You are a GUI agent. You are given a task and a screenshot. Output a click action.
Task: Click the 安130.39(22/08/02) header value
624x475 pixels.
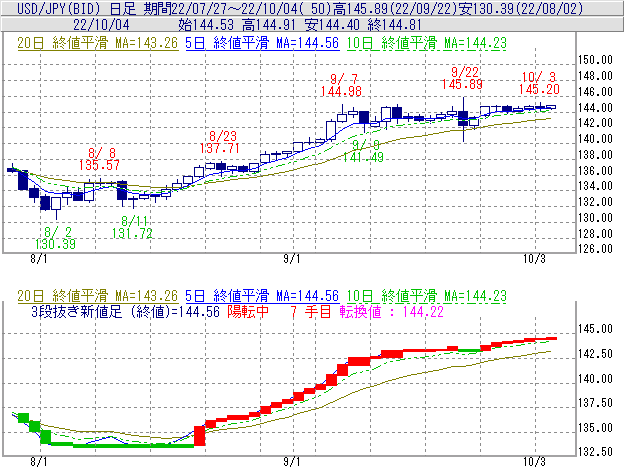click(521, 8)
